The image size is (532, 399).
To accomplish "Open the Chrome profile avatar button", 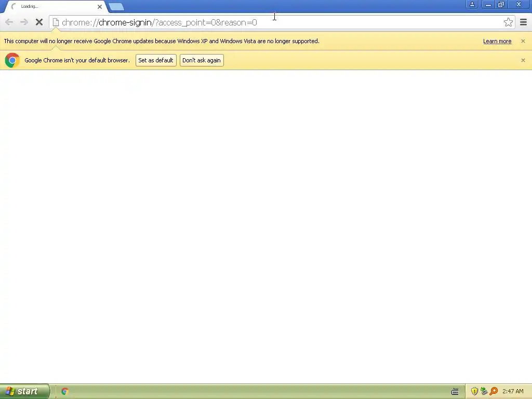I will coord(472,4).
